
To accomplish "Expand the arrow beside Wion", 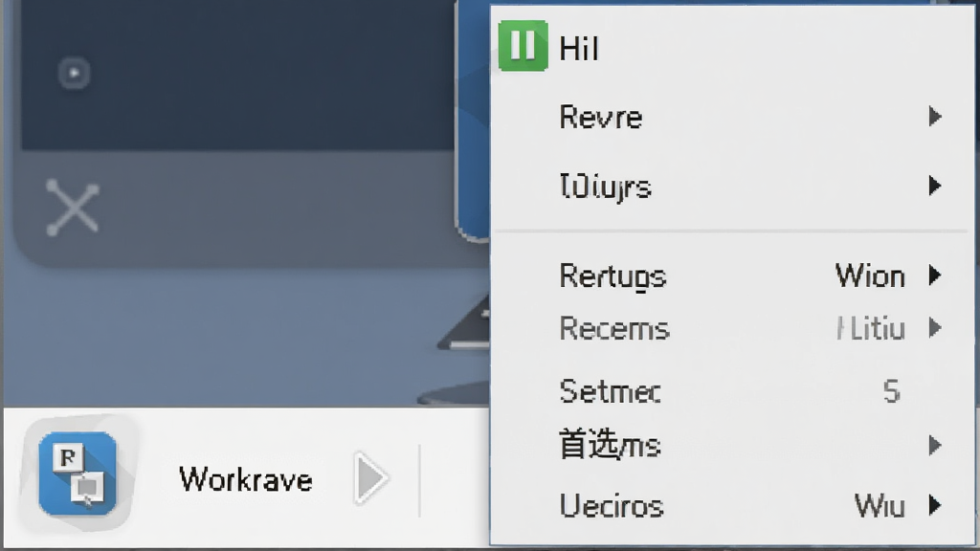I will (935, 275).
